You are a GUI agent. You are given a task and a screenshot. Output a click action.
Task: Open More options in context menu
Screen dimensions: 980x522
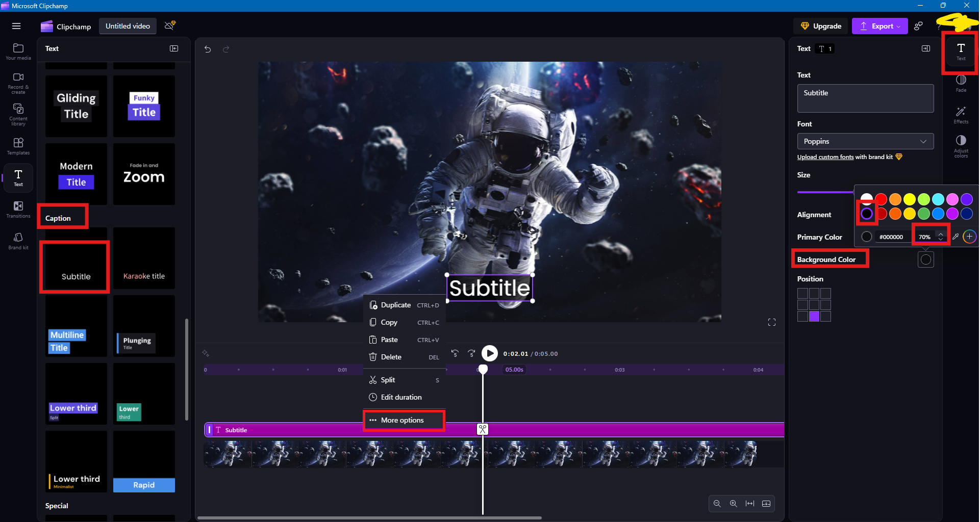(404, 420)
